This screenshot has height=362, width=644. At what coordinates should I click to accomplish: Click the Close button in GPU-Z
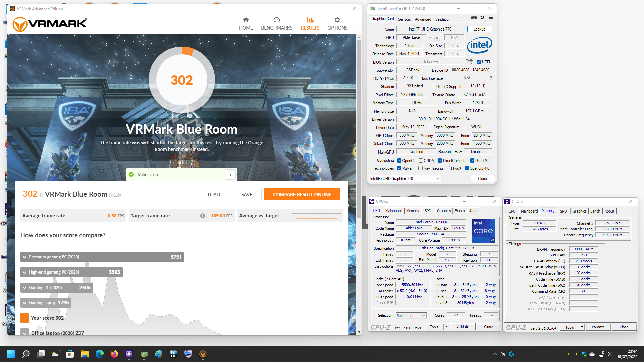pyautogui.click(x=482, y=179)
